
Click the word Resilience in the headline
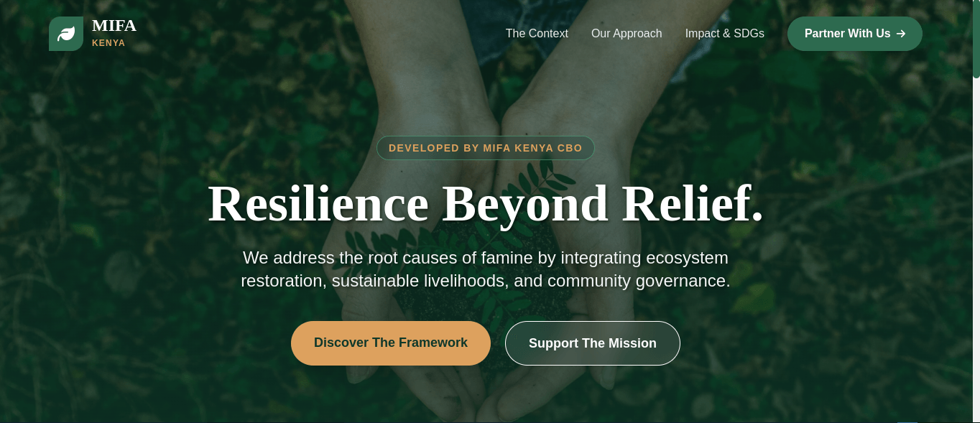(318, 203)
